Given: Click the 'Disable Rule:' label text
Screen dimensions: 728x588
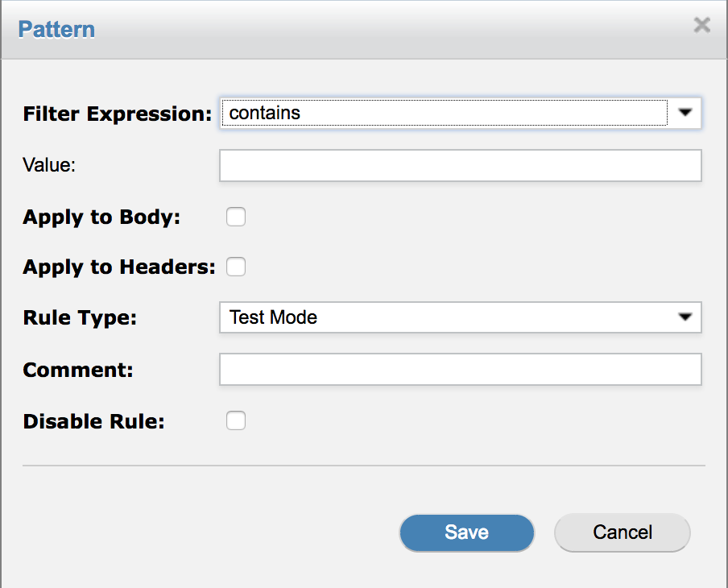Looking at the screenshot, I should click(93, 421).
